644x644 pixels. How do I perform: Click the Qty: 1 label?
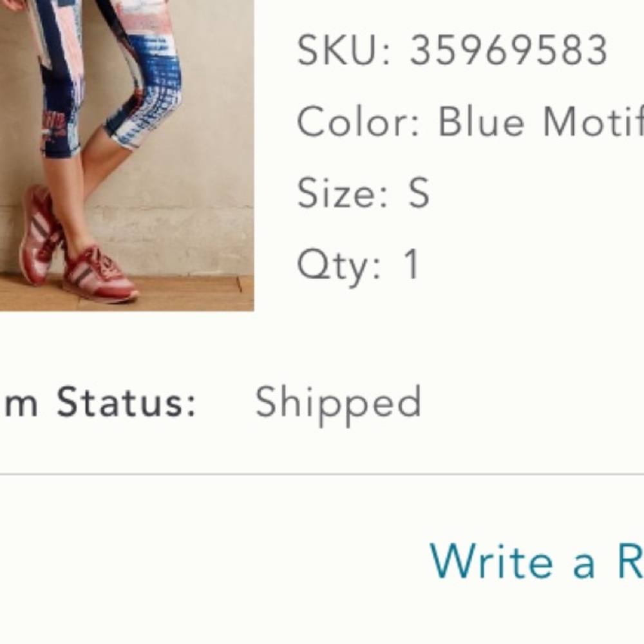354,261
